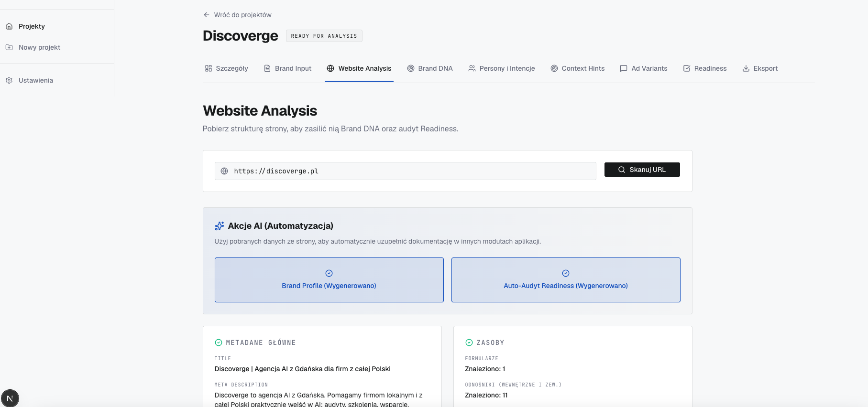Image resolution: width=868 pixels, height=407 pixels.
Task: Click the META DESCRIPTION label
Action: [241, 385]
